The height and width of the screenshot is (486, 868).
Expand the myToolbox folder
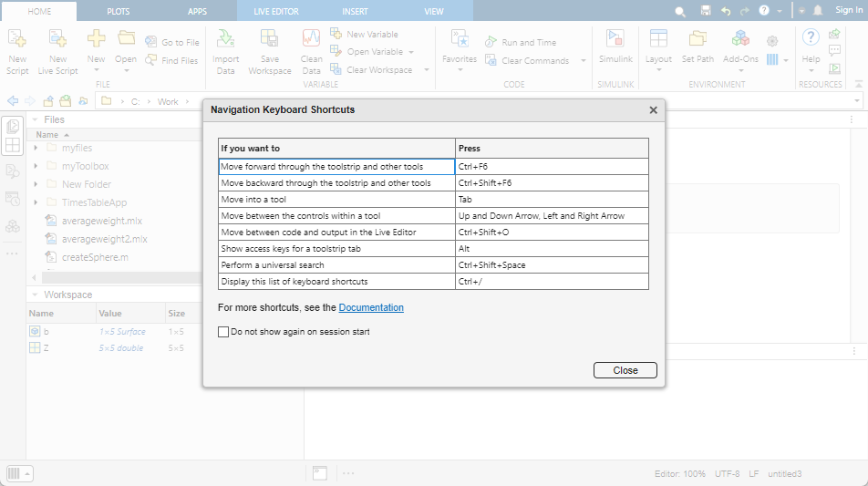coord(36,166)
